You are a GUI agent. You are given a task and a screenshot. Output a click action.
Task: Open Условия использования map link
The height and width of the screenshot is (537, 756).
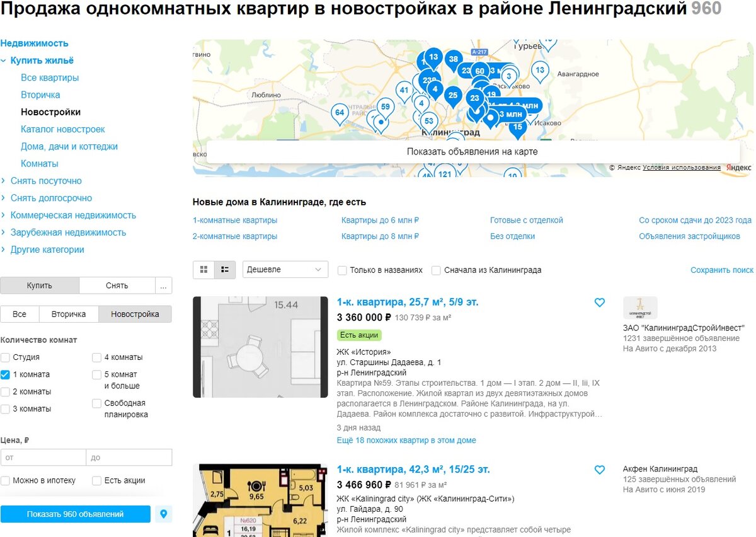click(682, 168)
